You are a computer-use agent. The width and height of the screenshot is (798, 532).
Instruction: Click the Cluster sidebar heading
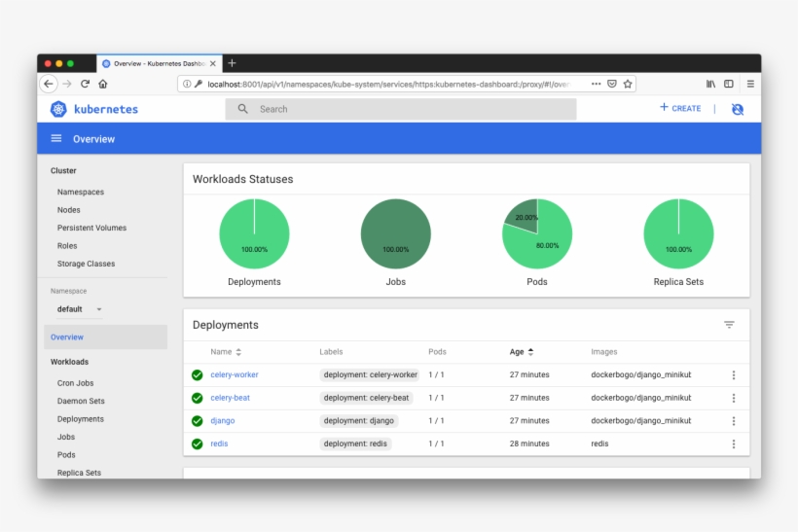63,170
